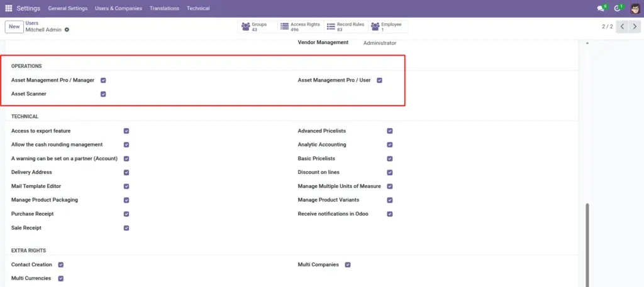Image resolution: width=644 pixels, height=287 pixels.
Task: Click the Vendor Management label
Action: (x=323, y=42)
